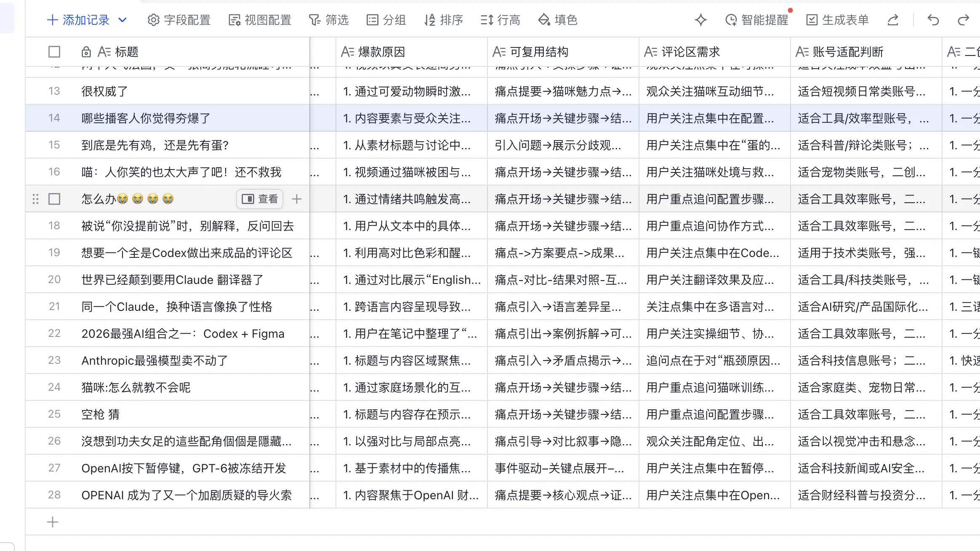The image size is (980, 551).
Task: Click 添加记录 to add a record
Action: [x=78, y=20]
